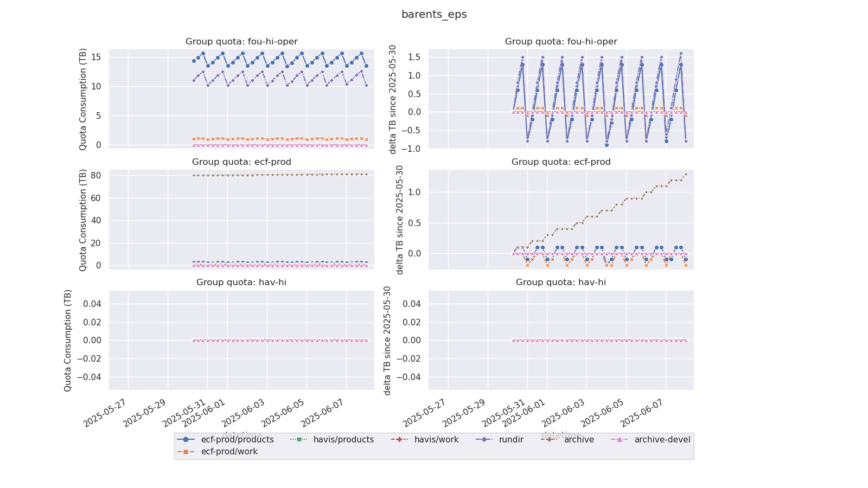This screenshot has height=488, width=868.
Task: Click '2025-05-27' date under delta TB charts
Action: pos(424,414)
